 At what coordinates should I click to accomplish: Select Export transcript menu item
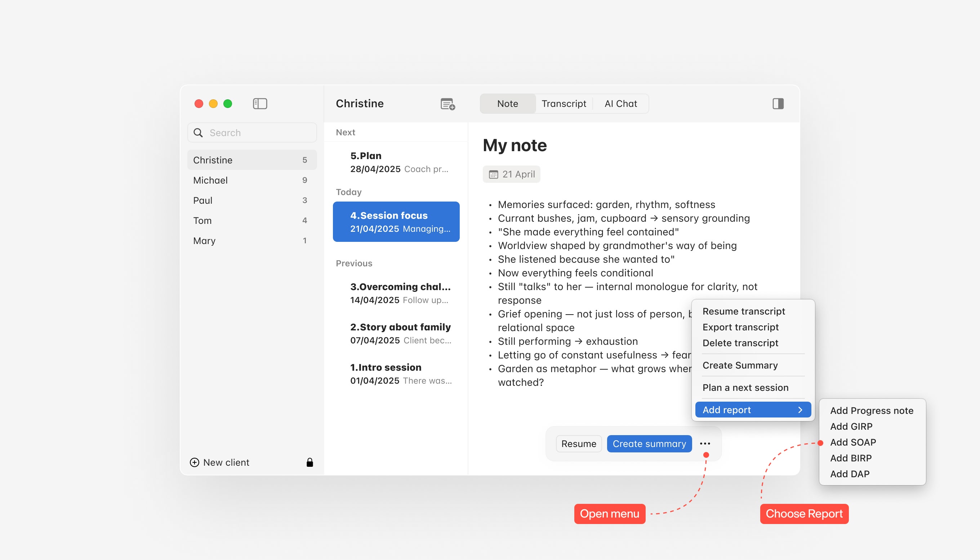tap(740, 327)
